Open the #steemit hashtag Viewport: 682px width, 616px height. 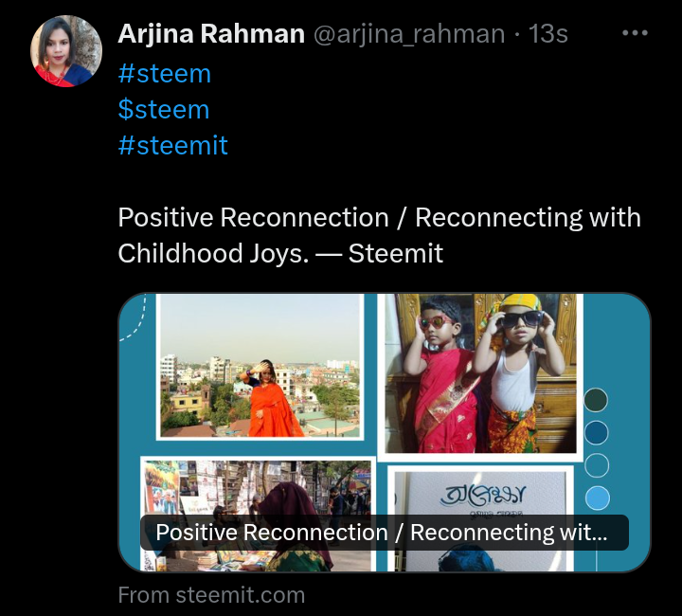172,145
